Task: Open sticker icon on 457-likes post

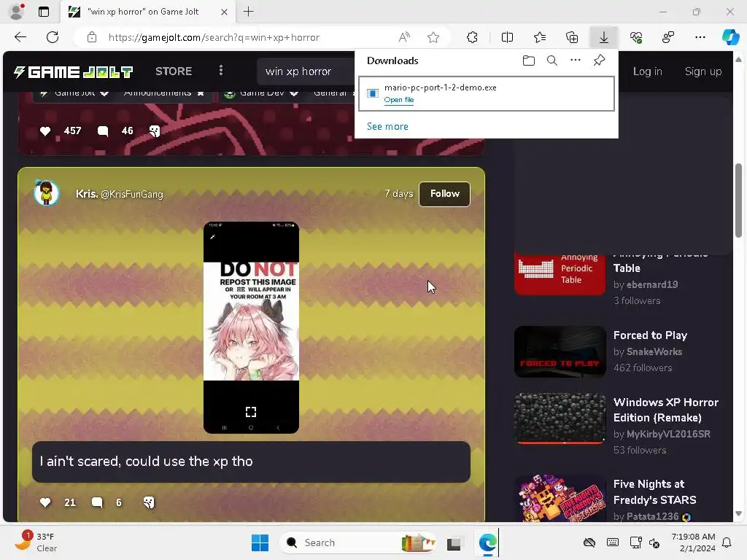Action: click(x=155, y=131)
